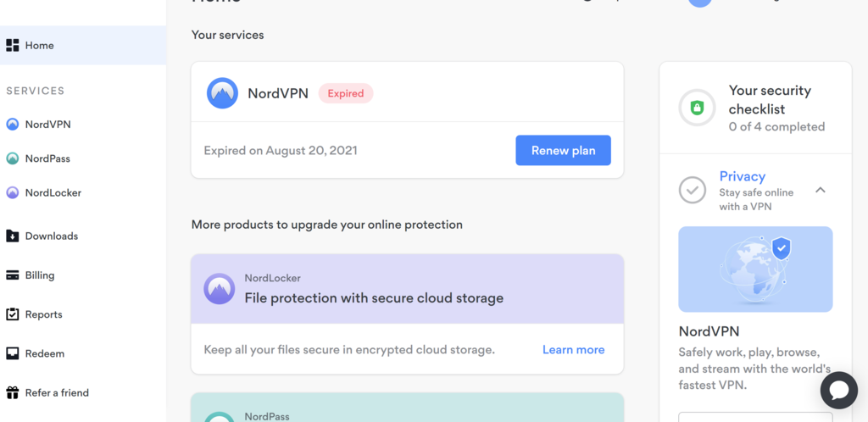Click 'More products to upgrade your online protection'
This screenshot has height=422, width=868.
[326, 225]
